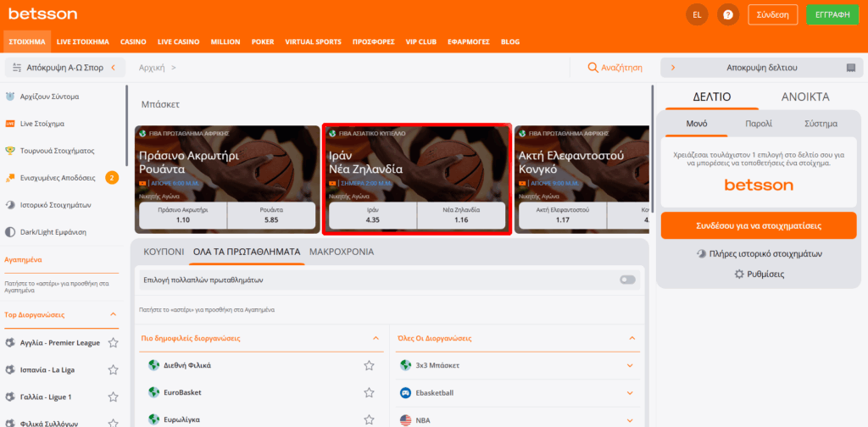
Task: Open the help question mark icon
Action: click(728, 15)
